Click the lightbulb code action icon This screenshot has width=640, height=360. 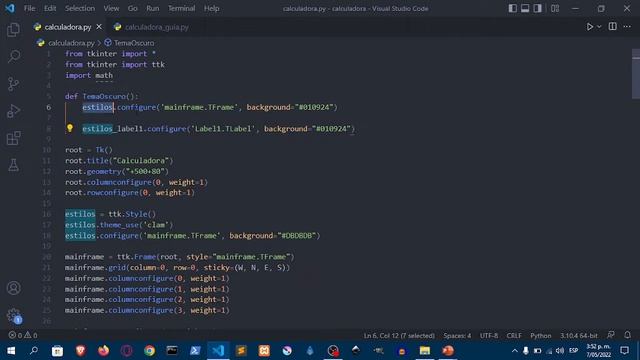click(x=70, y=128)
